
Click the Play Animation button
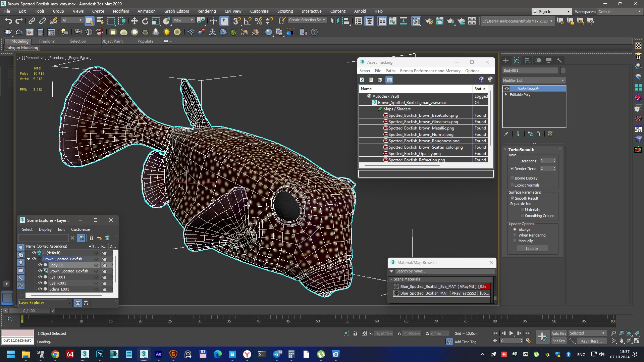(511, 333)
